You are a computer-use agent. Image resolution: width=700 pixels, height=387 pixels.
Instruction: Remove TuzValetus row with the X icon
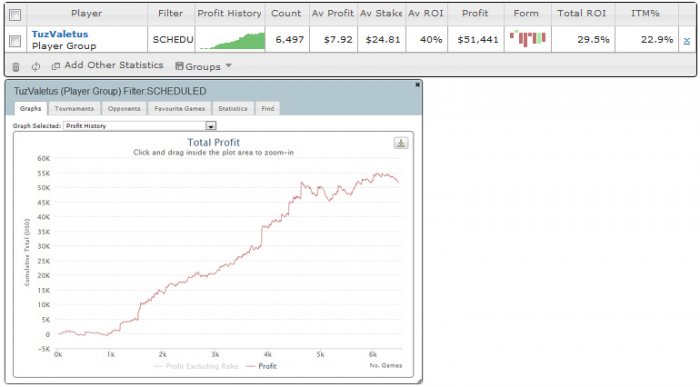[687, 41]
